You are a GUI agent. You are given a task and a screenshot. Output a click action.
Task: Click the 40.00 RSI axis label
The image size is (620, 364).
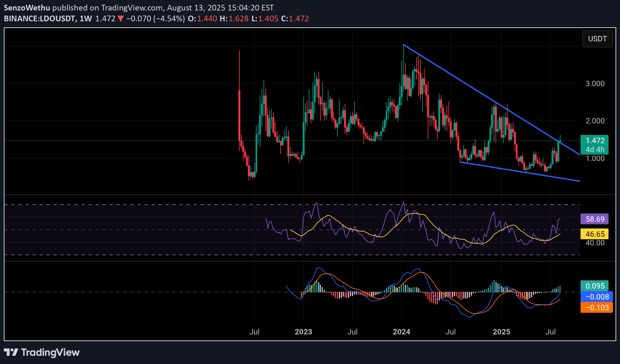pos(595,243)
